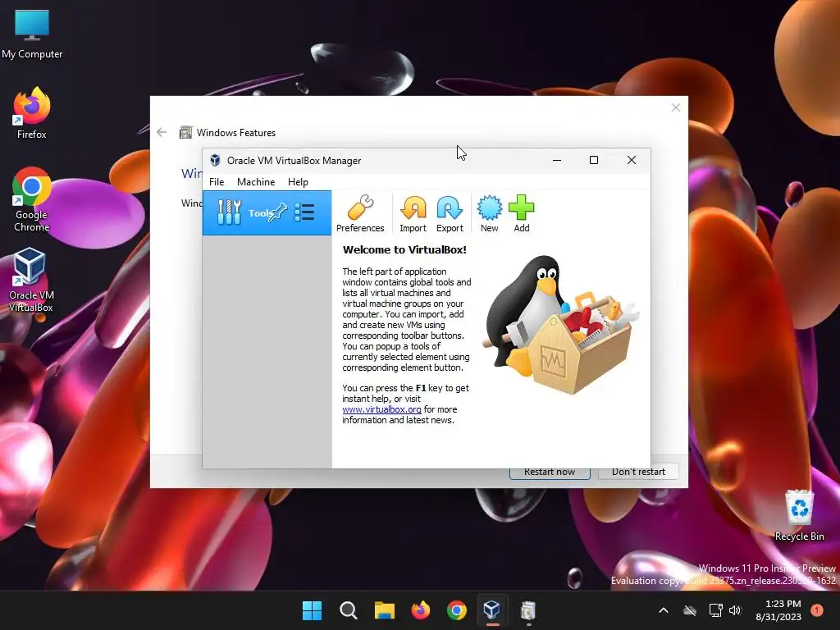Click the pin icon beside Tools
Screen dimensions: 840x630
pyautogui.click(x=278, y=212)
